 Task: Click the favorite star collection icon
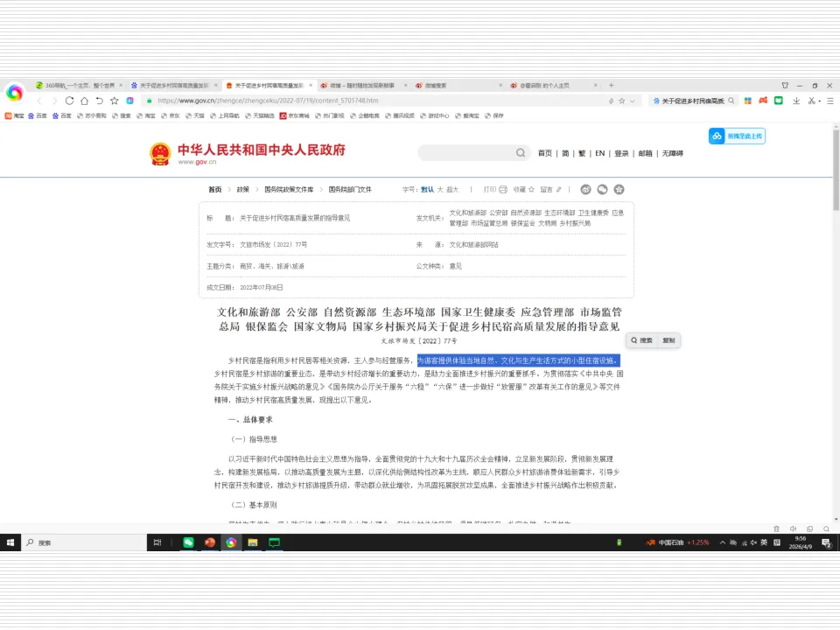pyautogui.click(x=530, y=189)
